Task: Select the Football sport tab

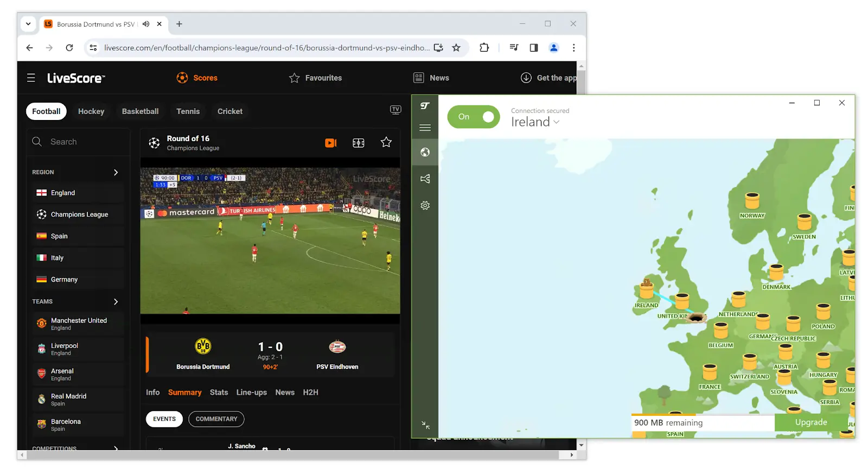Action: pos(46,111)
